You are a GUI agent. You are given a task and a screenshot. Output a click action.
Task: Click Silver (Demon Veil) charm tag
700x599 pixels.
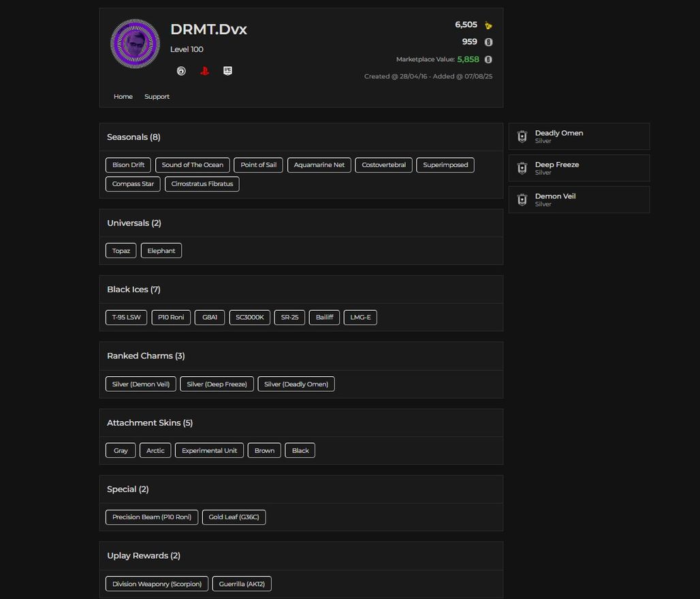click(141, 384)
